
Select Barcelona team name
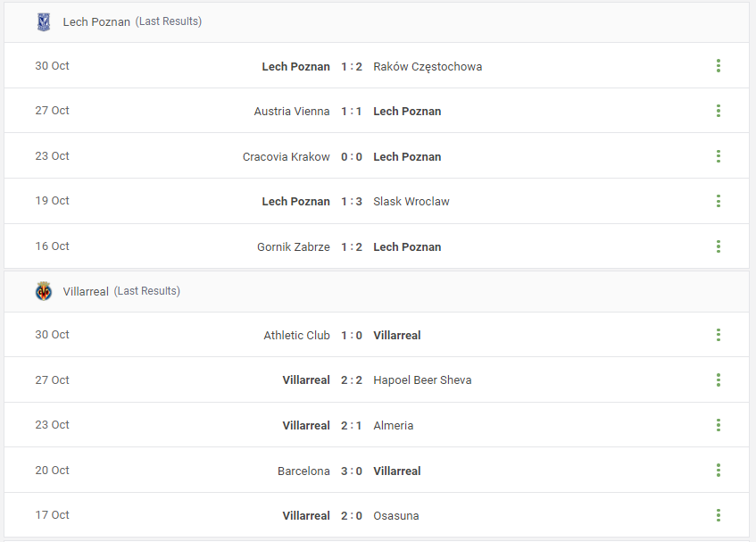tap(303, 471)
